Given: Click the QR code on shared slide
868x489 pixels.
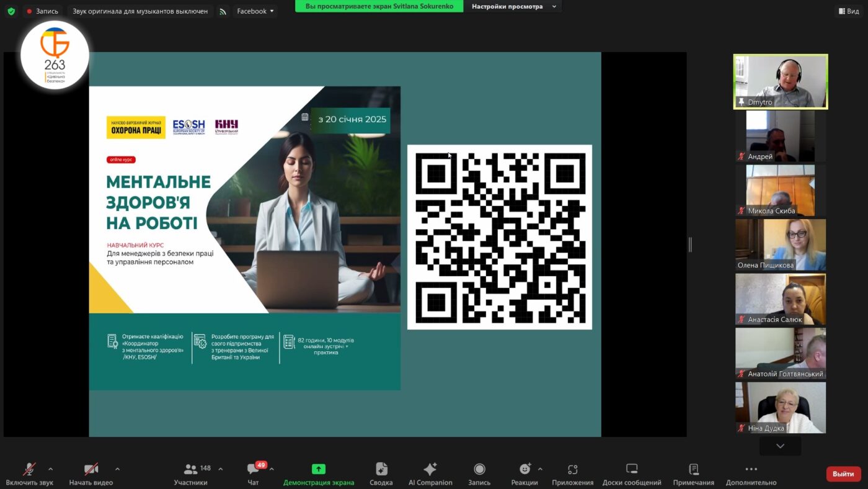Looking at the screenshot, I should click(x=500, y=237).
